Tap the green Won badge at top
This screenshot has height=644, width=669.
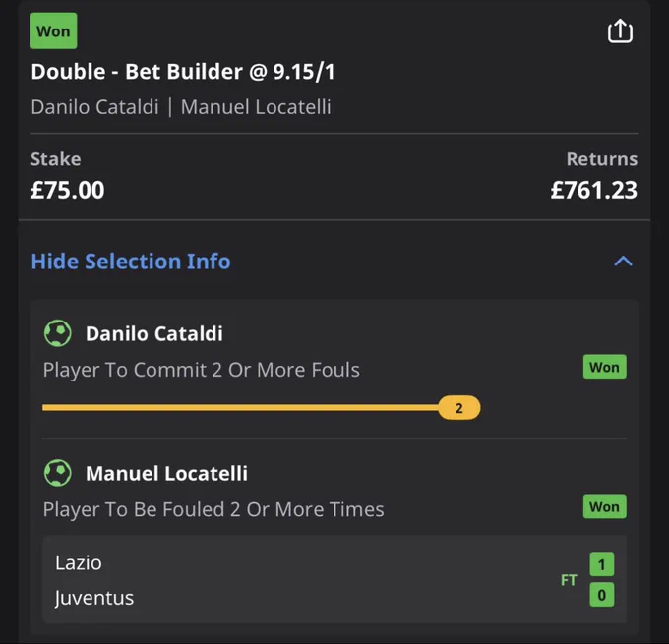click(x=53, y=30)
